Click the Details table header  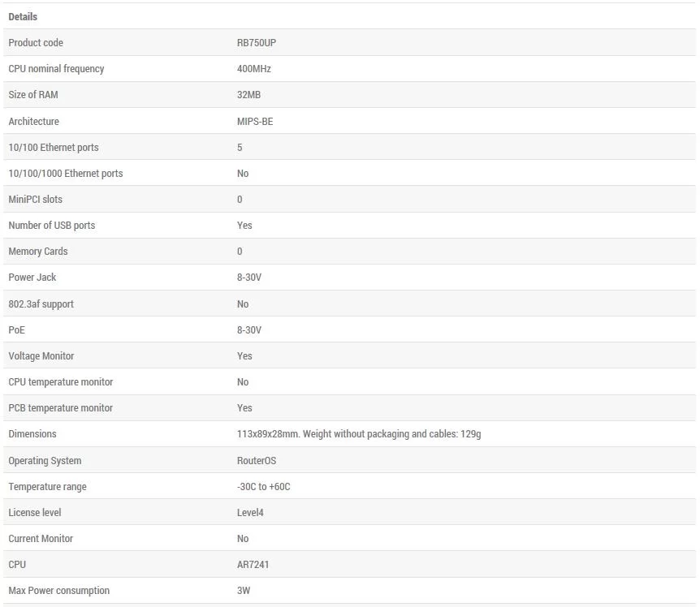23,17
